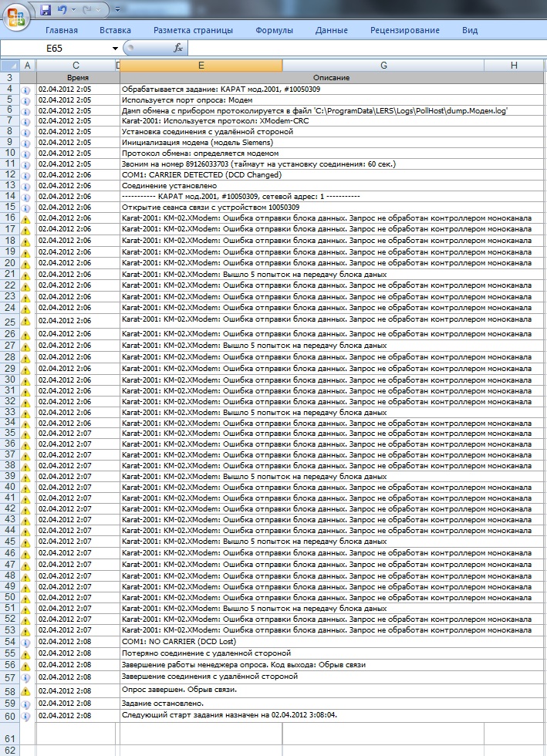Viewport: 547px width, 756px height.
Task: Click info icon in row 9
Action: click(26, 143)
